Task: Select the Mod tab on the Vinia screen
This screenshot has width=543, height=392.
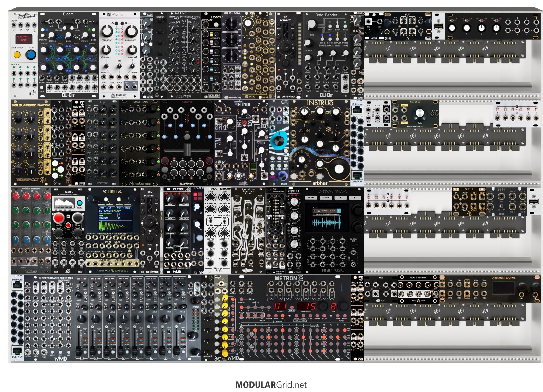Action: pos(102,207)
